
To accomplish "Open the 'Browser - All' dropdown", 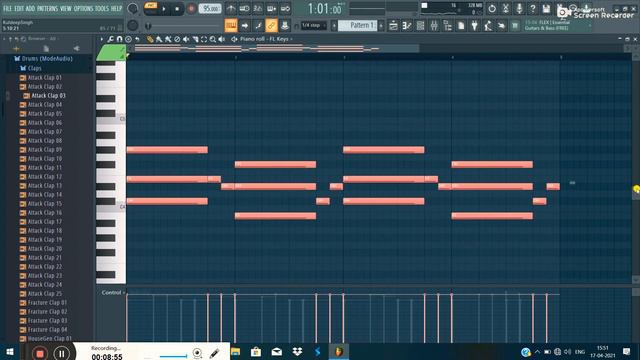I will [x=42, y=39].
